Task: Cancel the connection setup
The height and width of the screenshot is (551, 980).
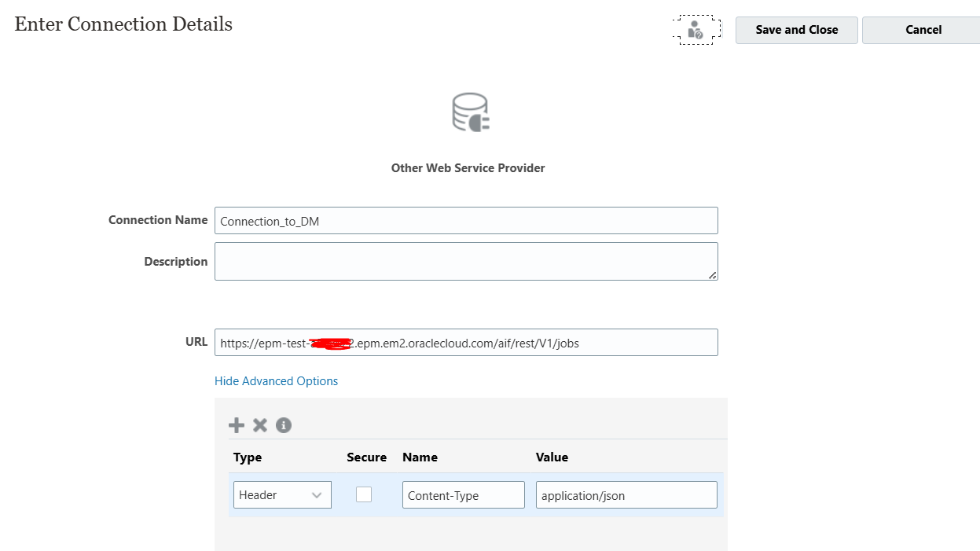Action: [x=923, y=29]
